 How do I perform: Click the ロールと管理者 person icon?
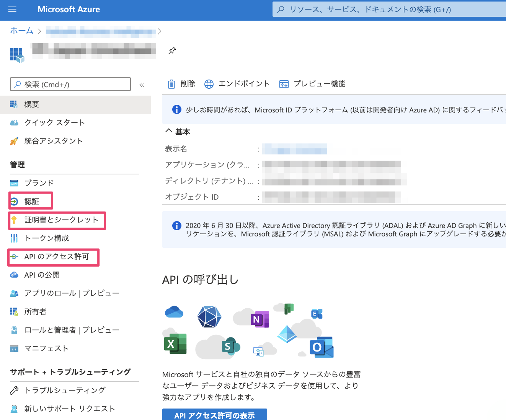(14, 330)
